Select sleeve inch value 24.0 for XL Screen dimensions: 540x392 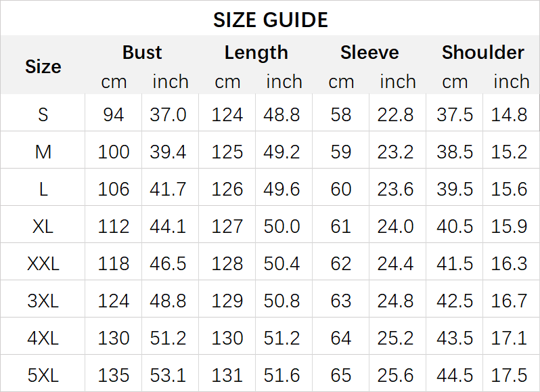click(397, 226)
